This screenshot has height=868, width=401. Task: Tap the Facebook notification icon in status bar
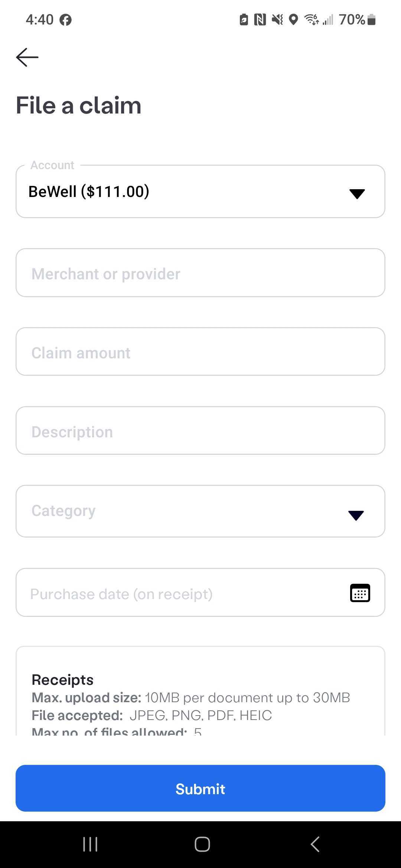click(x=66, y=20)
